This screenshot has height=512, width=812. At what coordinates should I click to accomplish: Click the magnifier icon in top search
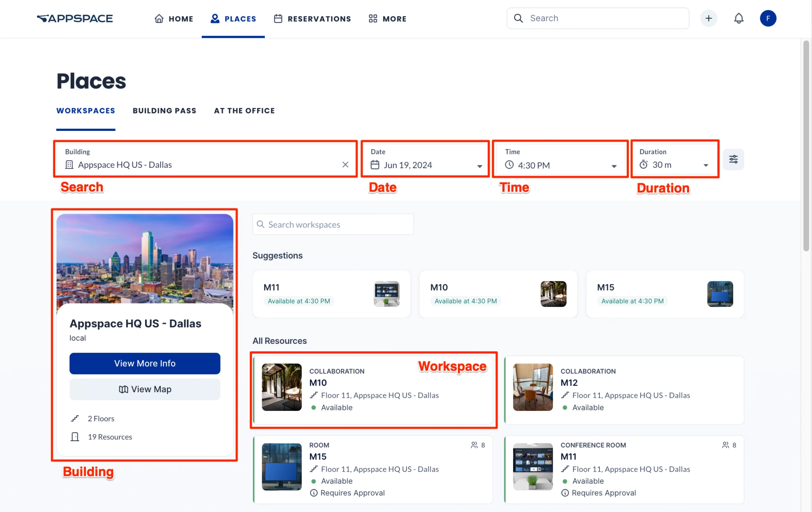click(518, 18)
